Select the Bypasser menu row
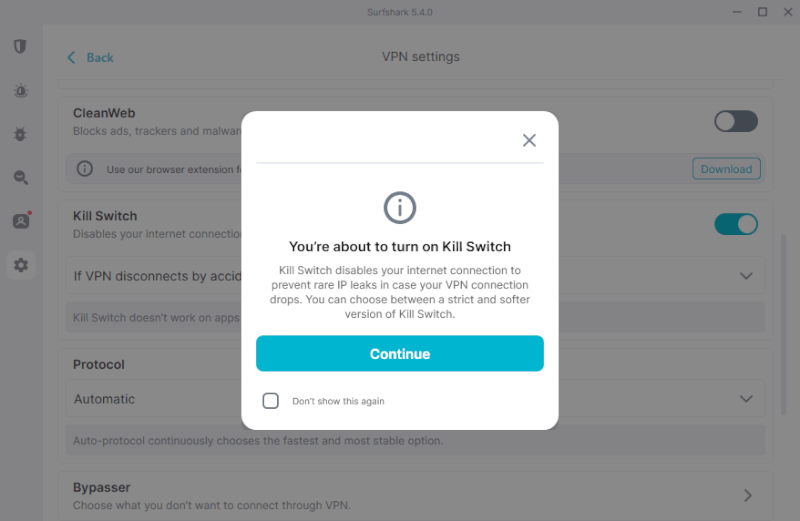Screen dimensions: 800x521 click(x=415, y=495)
